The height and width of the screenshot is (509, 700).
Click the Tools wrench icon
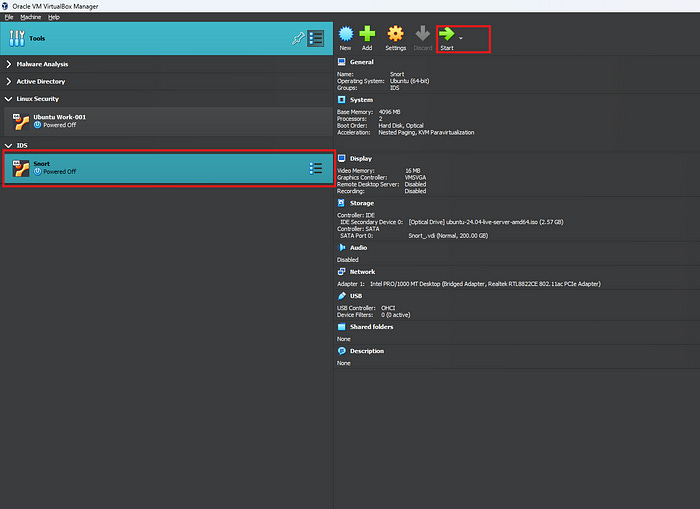pyautogui.click(x=17, y=38)
